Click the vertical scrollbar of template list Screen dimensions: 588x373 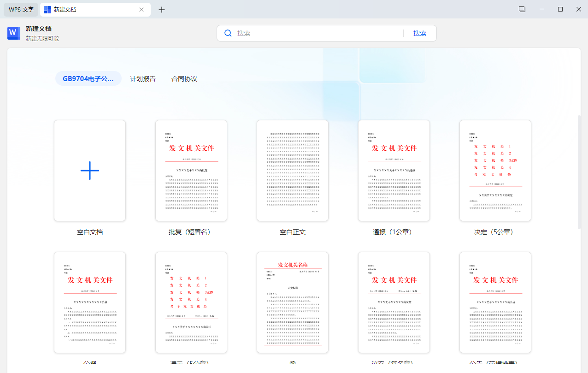coord(579,172)
